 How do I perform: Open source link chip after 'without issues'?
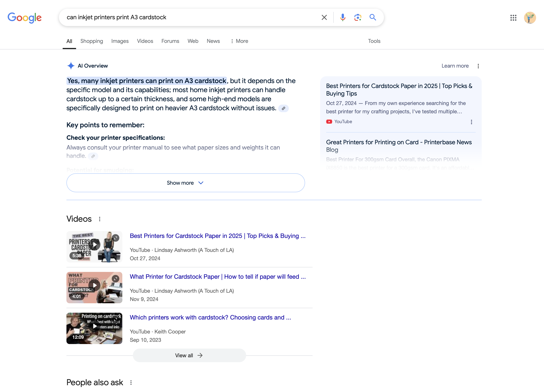283,108
